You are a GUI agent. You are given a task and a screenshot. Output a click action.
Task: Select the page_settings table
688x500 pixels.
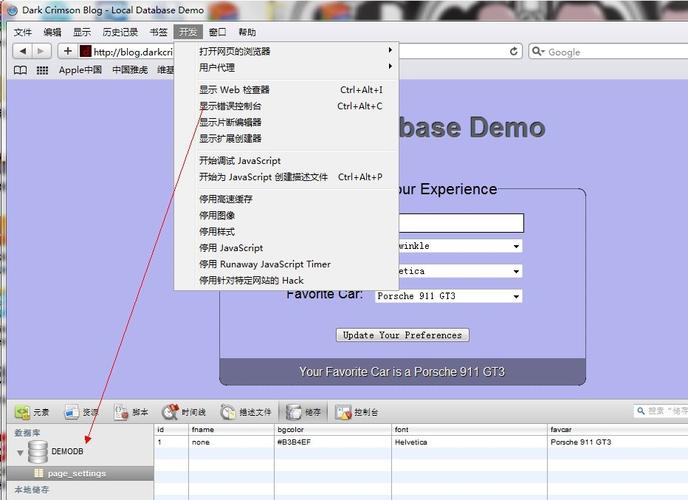pyautogui.click(x=80, y=474)
